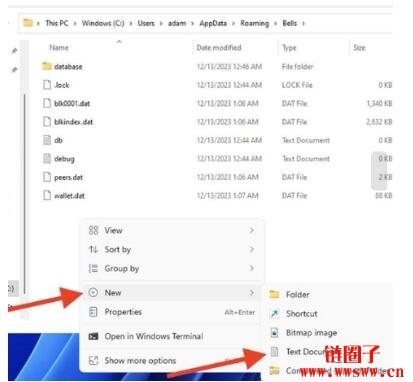Viewport: 413px width, 382px height.
Task: Open the New context menu entry
Action: 171,292
